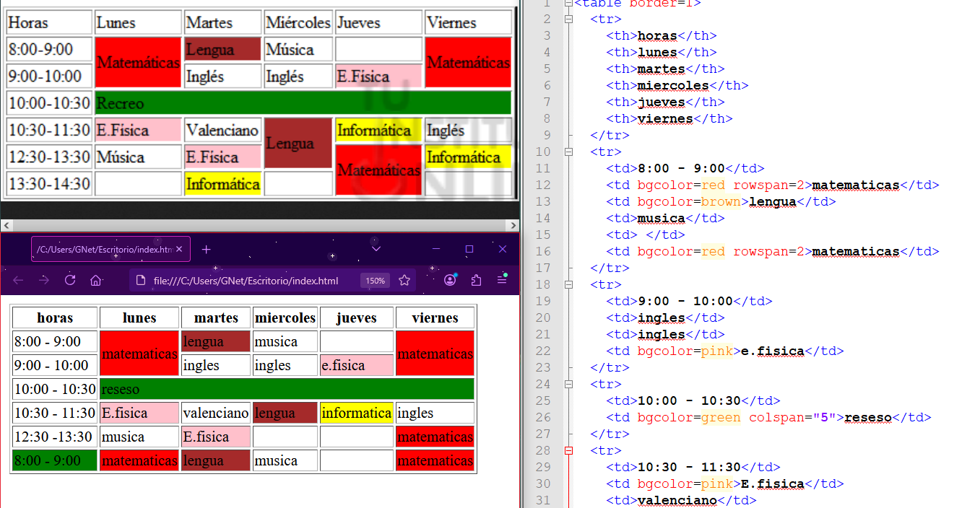Expand the list all tabs chevron
980x508 pixels.
point(376,249)
